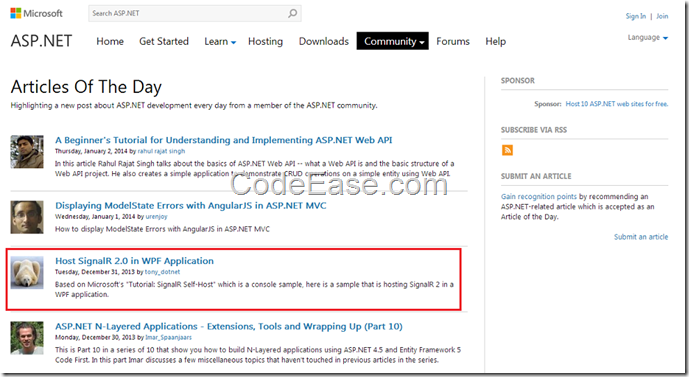The image size is (689, 377).
Task: Open the Community dropdown menu
Action: [392, 41]
